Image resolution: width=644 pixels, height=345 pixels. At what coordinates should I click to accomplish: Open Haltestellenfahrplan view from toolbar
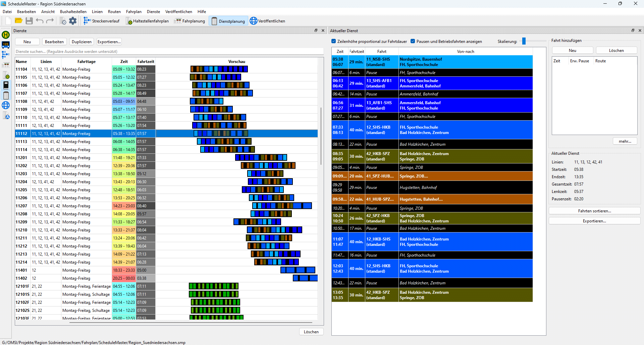[x=147, y=21]
